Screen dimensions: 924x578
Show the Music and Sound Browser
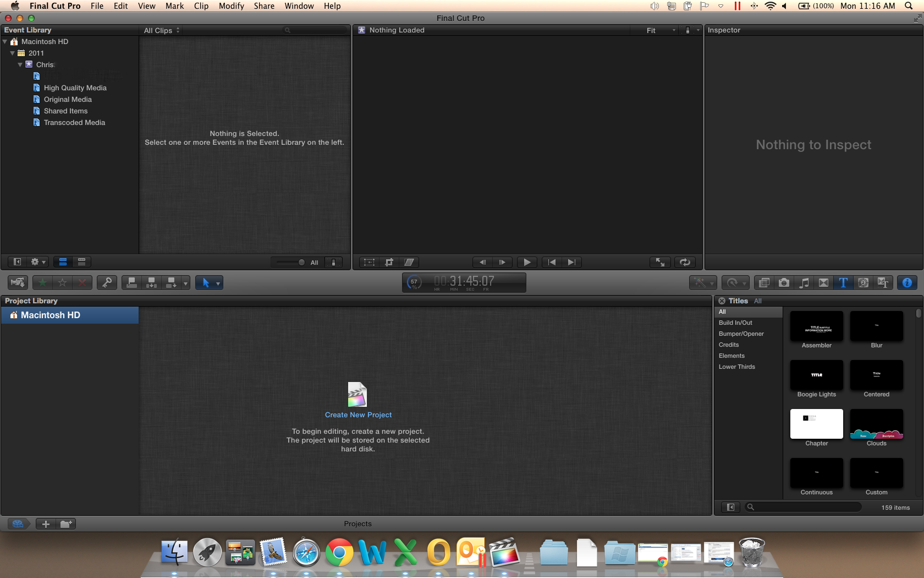[804, 282]
